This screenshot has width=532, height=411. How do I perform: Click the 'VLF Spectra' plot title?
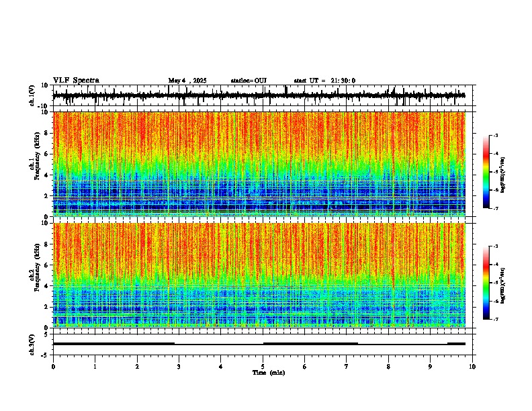point(76,81)
